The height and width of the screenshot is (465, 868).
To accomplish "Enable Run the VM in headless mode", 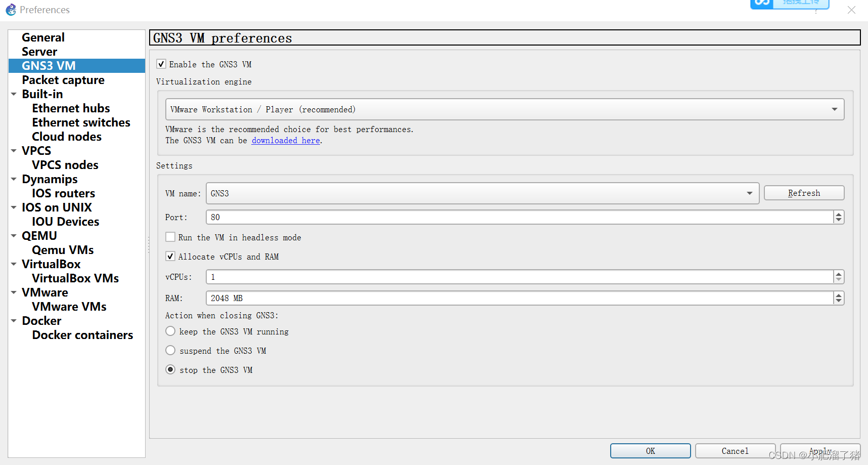I will click(170, 237).
